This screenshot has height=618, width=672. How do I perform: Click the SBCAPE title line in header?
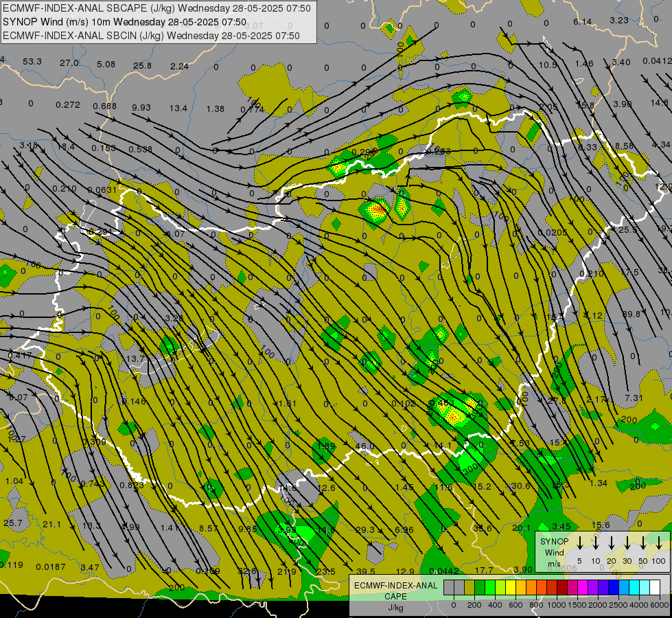pos(157,8)
